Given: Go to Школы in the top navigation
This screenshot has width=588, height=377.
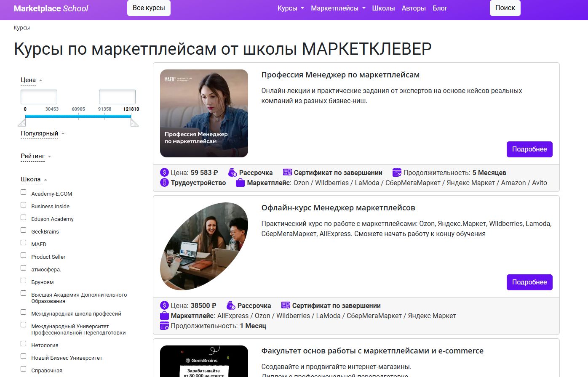Looking at the screenshot, I should coord(383,8).
